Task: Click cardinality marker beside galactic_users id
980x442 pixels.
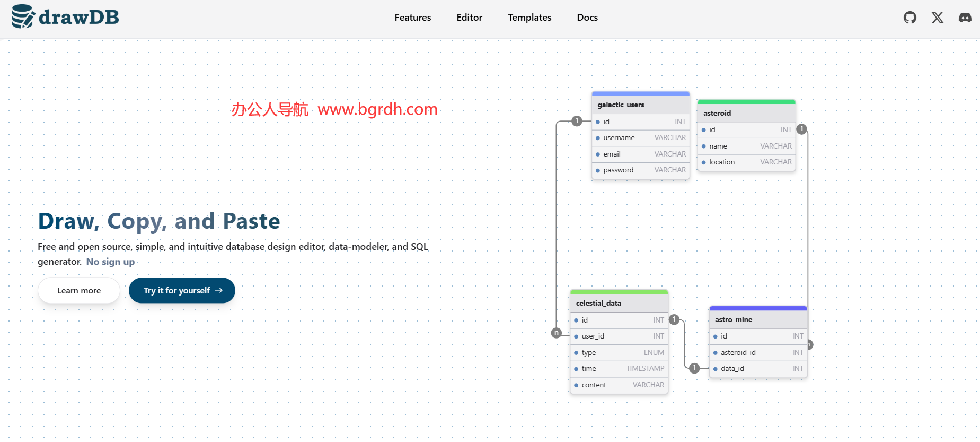Action: tap(577, 121)
